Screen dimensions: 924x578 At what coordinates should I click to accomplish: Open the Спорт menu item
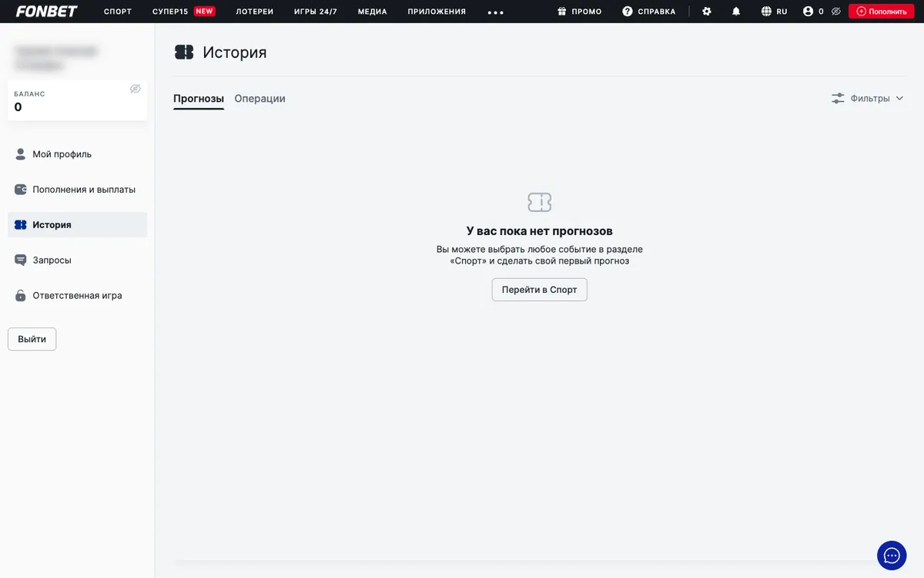pyautogui.click(x=118, y=12)
